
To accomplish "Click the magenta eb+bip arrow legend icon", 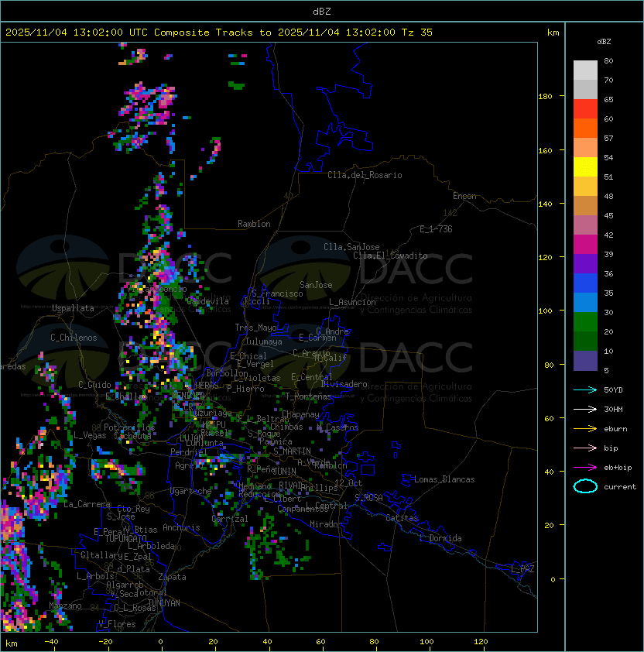I will click(585, 468).
